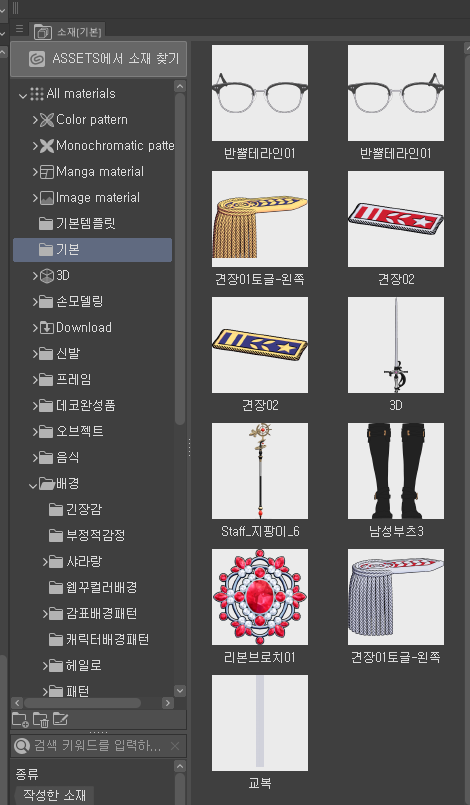This screenshot has height=805, width=470.
Task: Select the first 반뿔테라인01 glasses thumbnail
Action: tap(260, 93)
